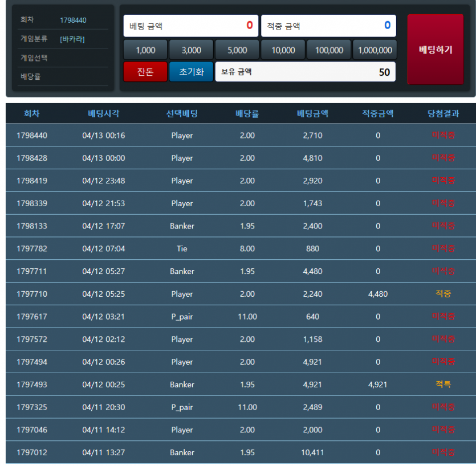The width and height of the screenshot is (476, 466).
Task: Focus the 베팅 금액 input field
Action: (x=191, y=26)
